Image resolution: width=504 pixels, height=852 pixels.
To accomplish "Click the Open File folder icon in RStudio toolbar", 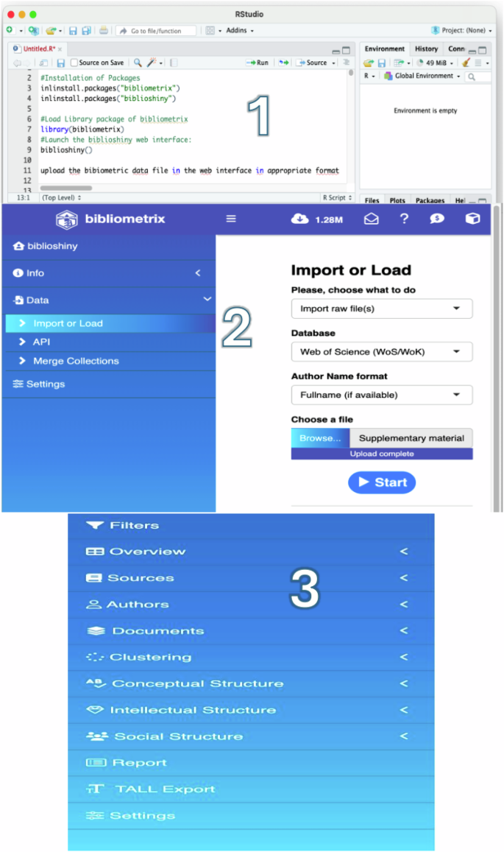I will click(x=51, y=31).
